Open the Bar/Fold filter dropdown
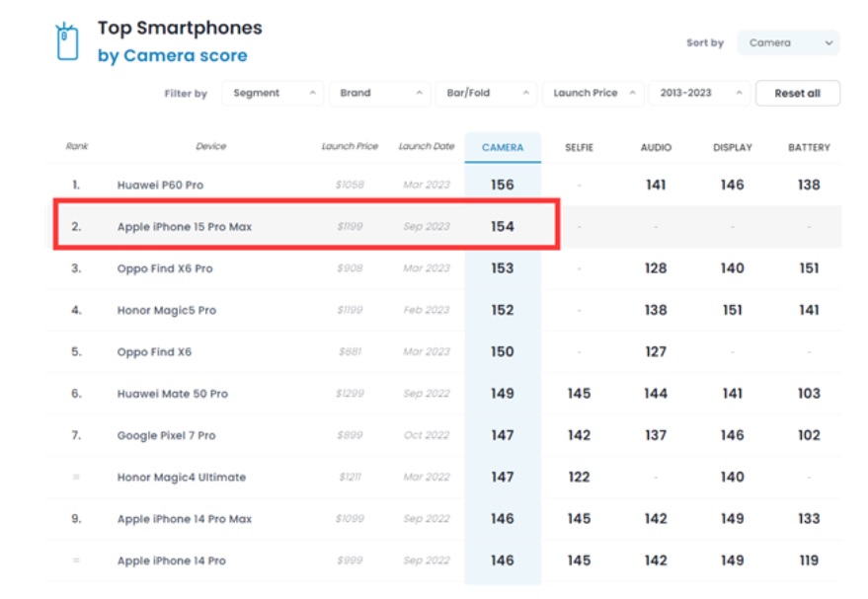The height and width of the screenshot is (599, 868). [x=486, y=93]
